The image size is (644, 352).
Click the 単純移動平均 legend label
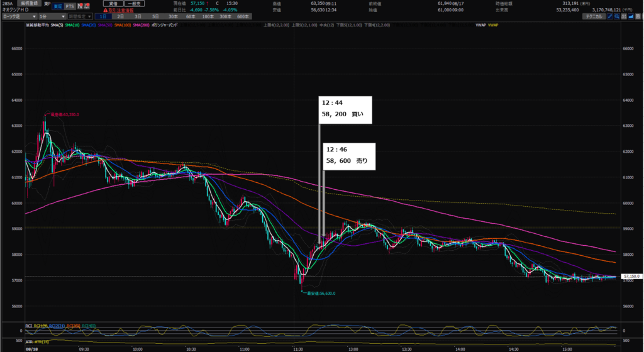[37, 25]
